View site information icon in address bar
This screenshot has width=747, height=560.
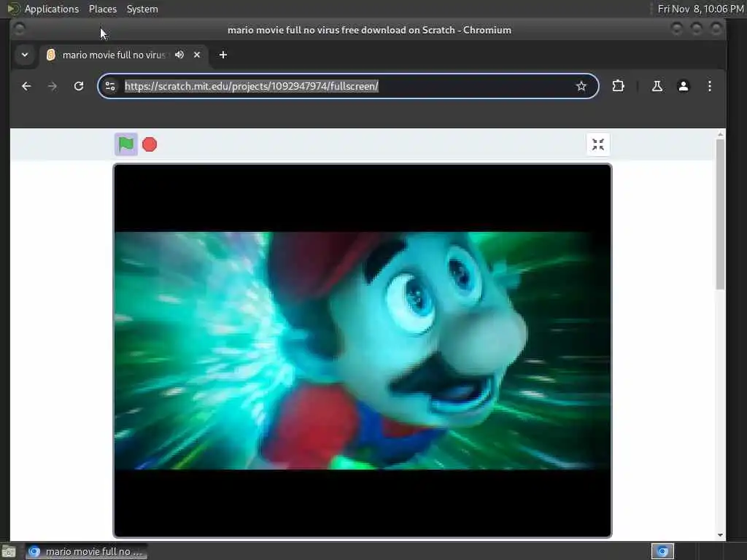point(110,86)
